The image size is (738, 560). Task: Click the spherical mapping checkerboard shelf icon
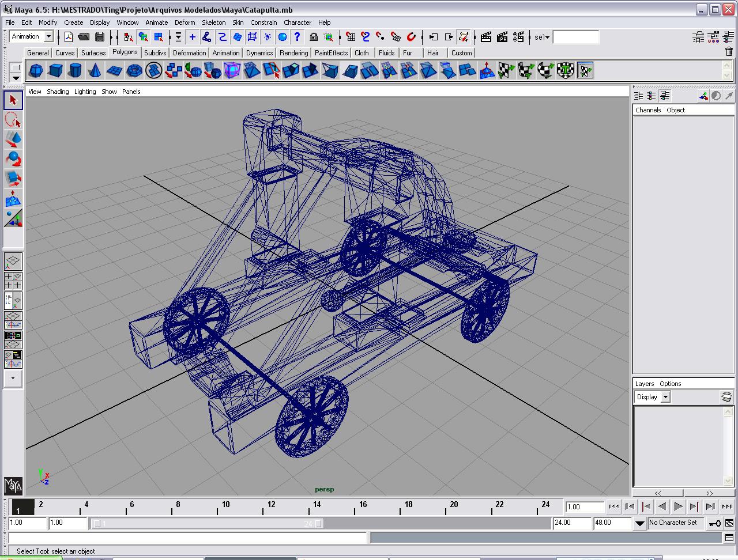(x=545, y=71)
